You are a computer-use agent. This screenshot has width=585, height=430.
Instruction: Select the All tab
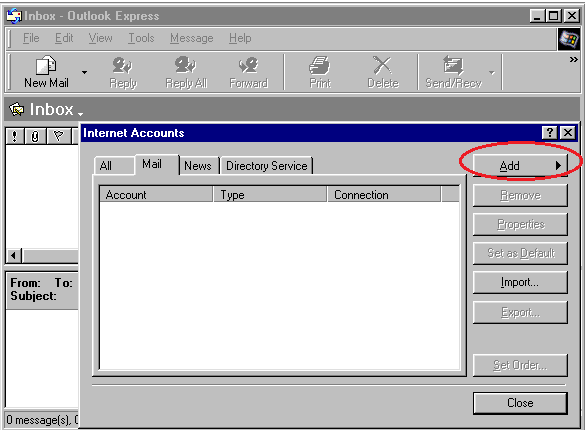106,166
